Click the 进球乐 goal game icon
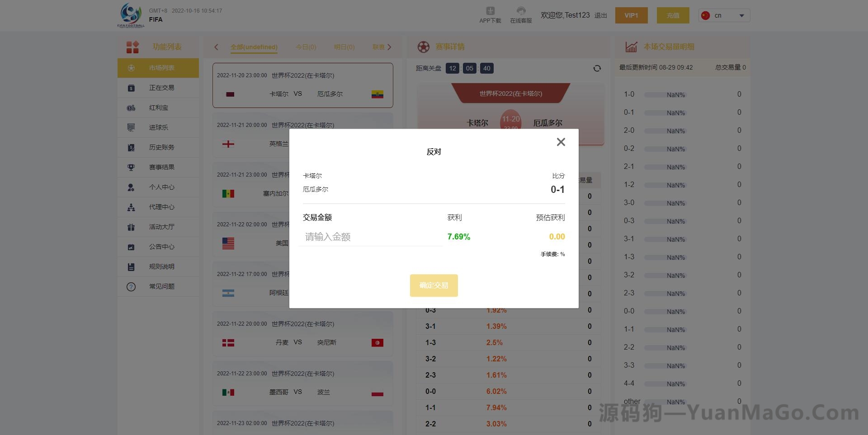Screen dimensions: 868x435 131,127
